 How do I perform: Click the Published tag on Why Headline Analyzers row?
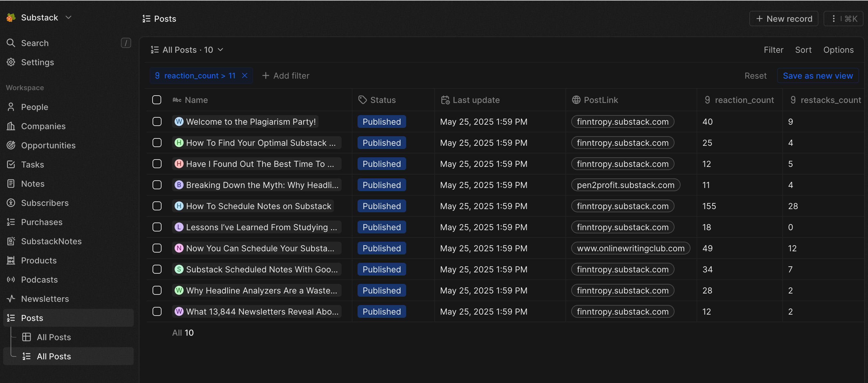(382, 290)
